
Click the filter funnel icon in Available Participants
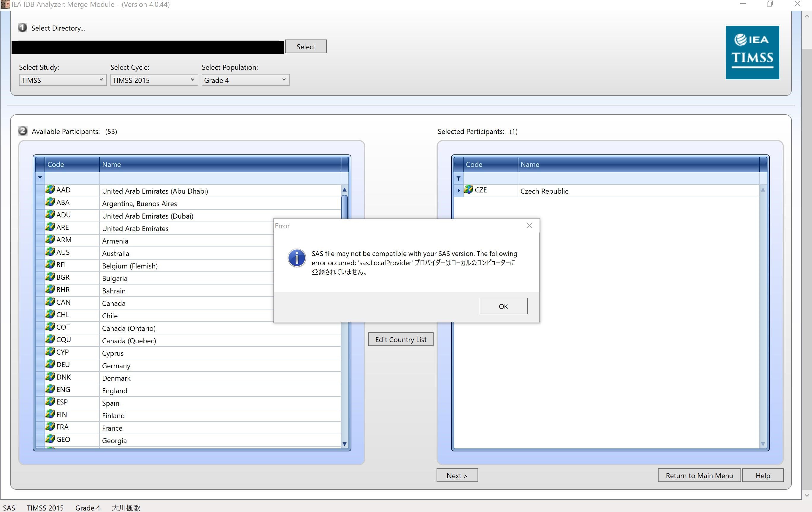(40, 178)
